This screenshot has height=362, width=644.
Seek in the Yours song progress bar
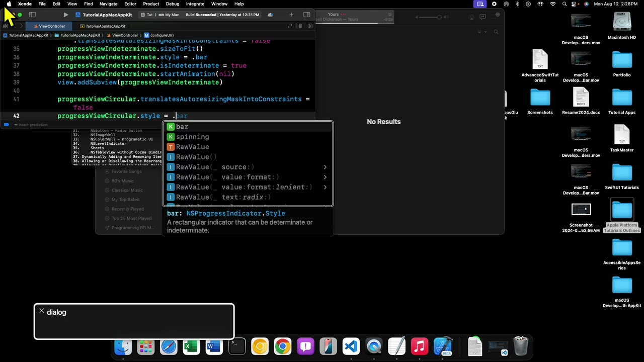tap(354, 23)
